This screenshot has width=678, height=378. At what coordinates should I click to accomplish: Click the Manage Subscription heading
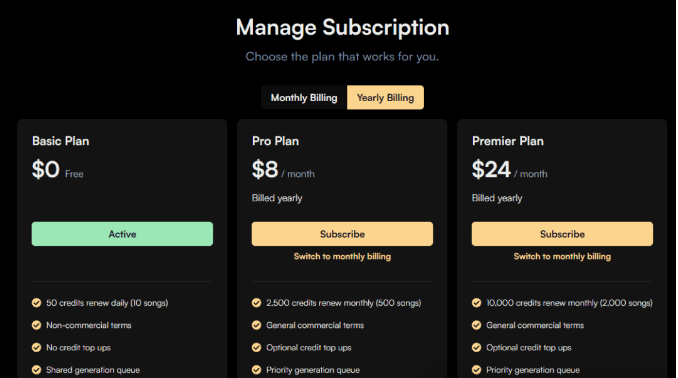click(342, 28)
